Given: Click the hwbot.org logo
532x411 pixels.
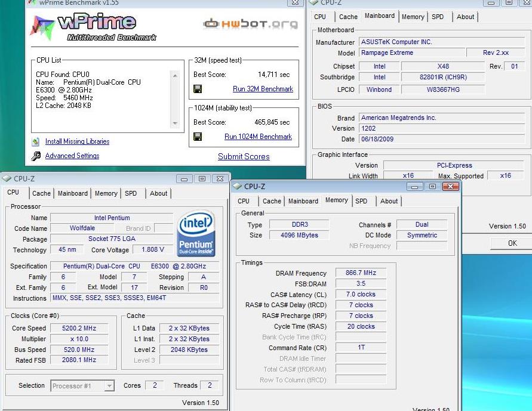Looking at the screenshot, I should click(250, 23).
